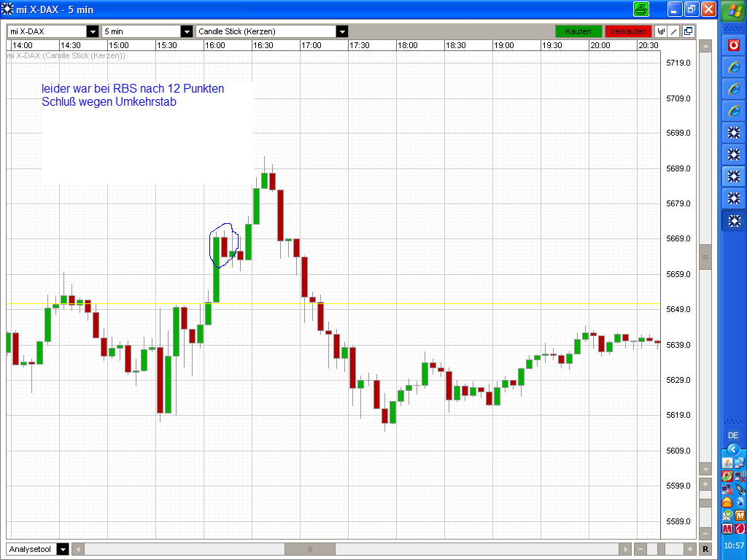Click the horizontal scrollbar left arrow
Viewport: 747px width, 560px height.
pos(78,549)
